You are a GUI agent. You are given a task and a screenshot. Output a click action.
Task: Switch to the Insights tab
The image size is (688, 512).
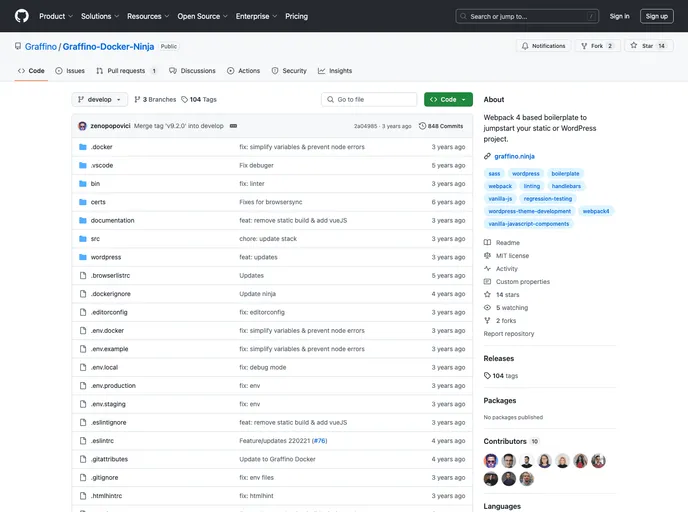[335, 71]
